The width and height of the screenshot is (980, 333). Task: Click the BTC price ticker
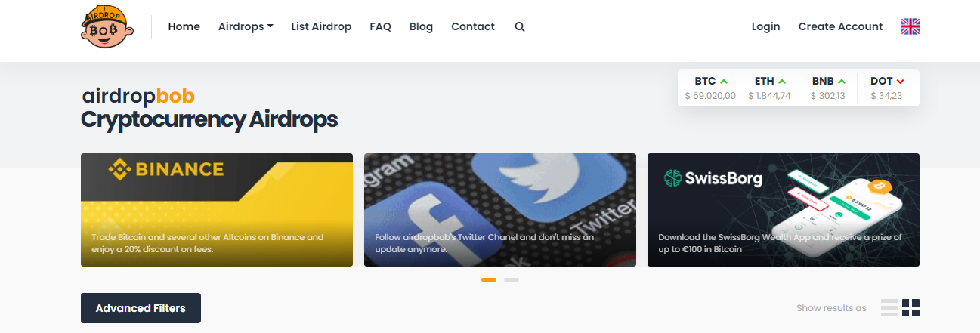tap(710, 88)
